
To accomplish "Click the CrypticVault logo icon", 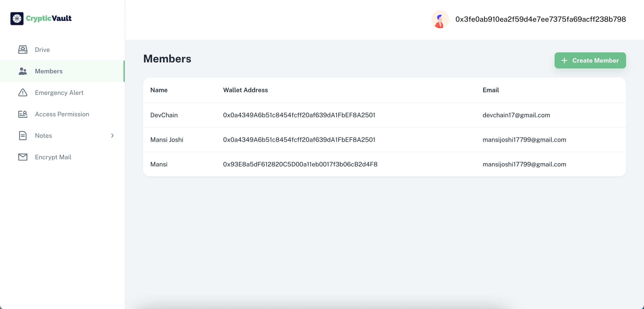I will tap(17, 19).
